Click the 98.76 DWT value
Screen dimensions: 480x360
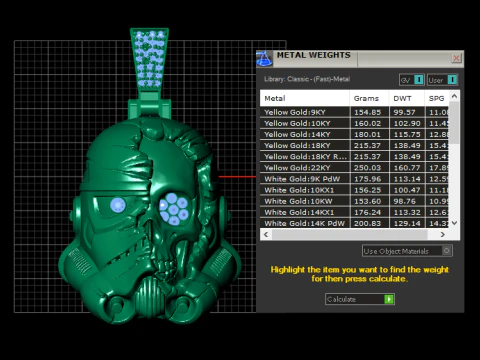(x=404, y=201)
